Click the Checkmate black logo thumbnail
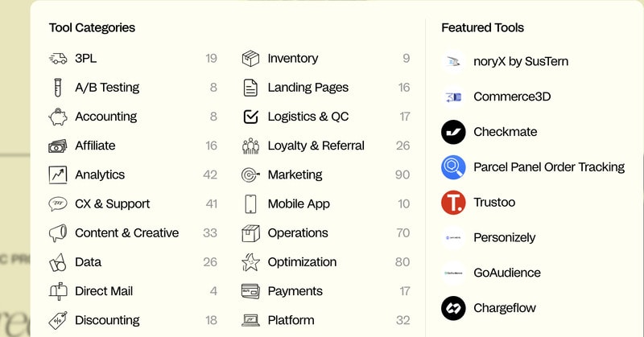This screenshot has width=644, height=337. point(453,132)
